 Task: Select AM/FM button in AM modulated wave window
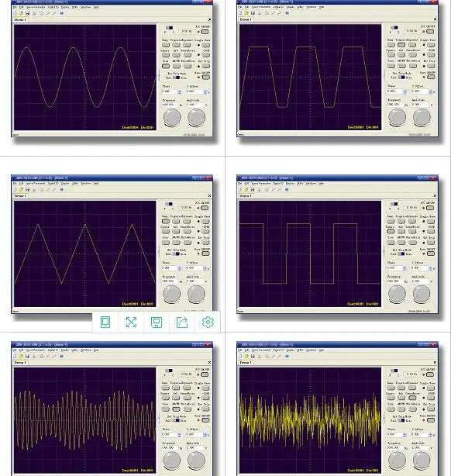tap(177, 409)
